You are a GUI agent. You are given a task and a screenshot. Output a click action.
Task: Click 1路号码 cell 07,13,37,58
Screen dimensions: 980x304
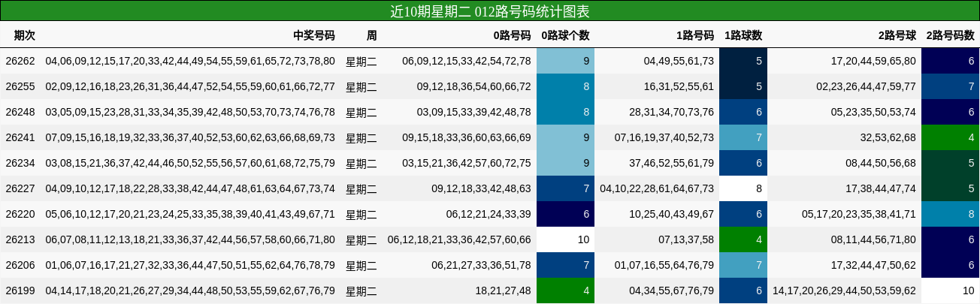(x=686, y=239)
